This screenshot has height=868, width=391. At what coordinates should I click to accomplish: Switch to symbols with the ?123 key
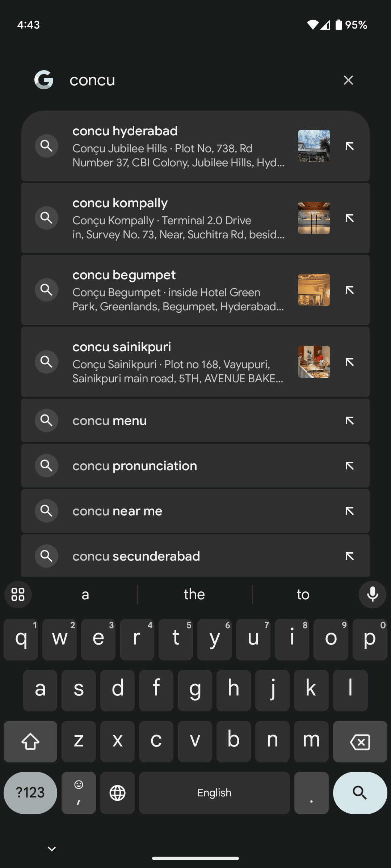[x=30, y=793]
